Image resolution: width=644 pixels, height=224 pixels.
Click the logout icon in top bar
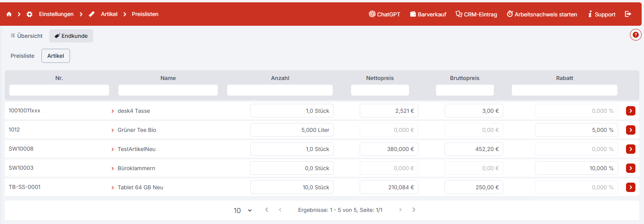[628, 14]
